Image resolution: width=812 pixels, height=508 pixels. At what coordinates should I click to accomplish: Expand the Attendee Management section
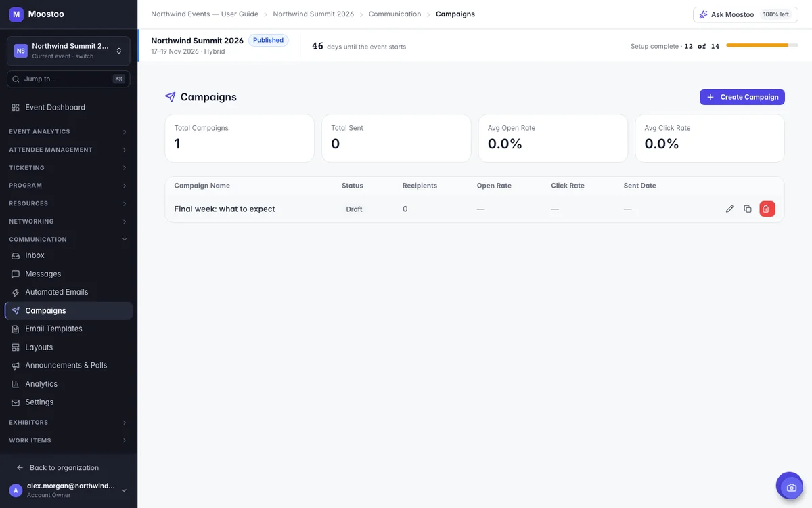[x=68, y=150]
